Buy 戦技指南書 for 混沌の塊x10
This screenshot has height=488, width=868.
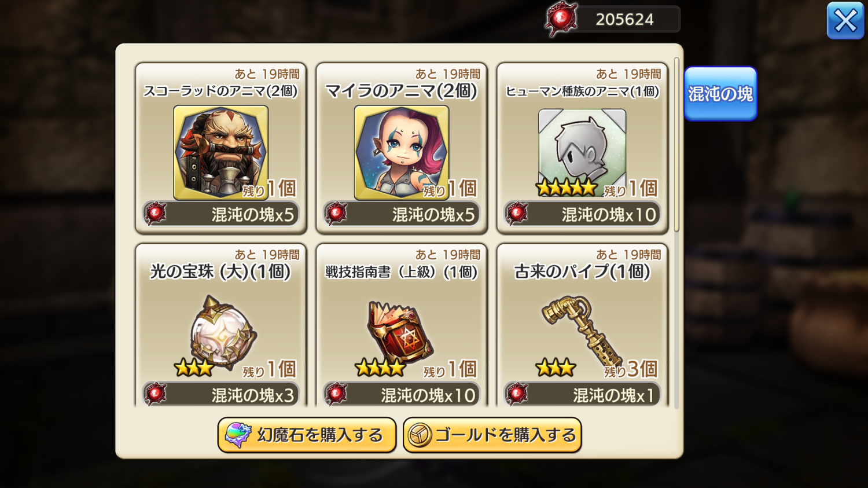(x=401, y=395)
